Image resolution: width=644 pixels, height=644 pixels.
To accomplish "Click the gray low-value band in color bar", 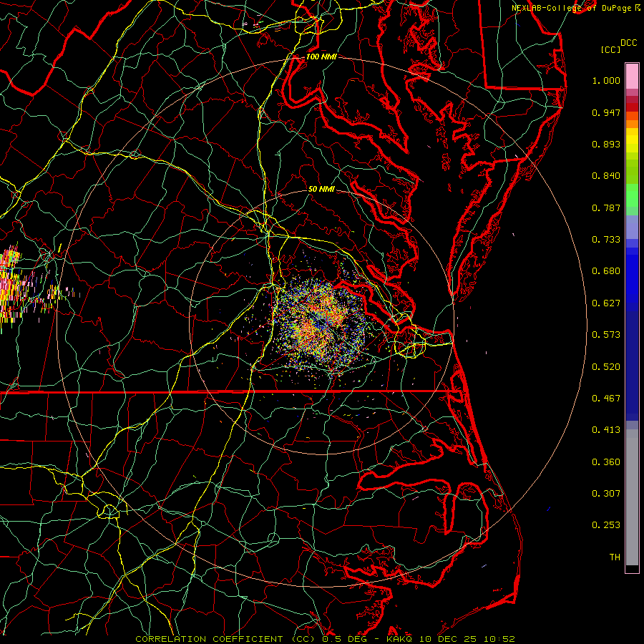I will click(x=632, y=497).
